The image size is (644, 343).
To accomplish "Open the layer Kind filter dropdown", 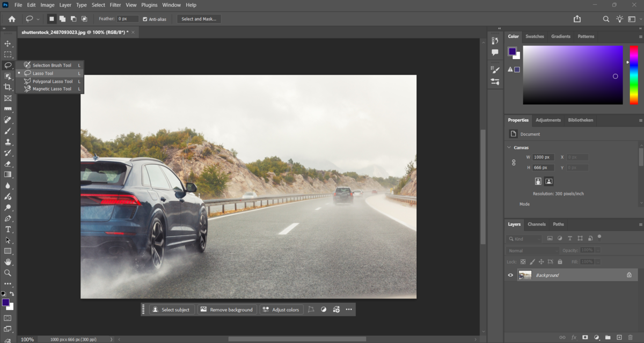I will click(x=525, y=239).
